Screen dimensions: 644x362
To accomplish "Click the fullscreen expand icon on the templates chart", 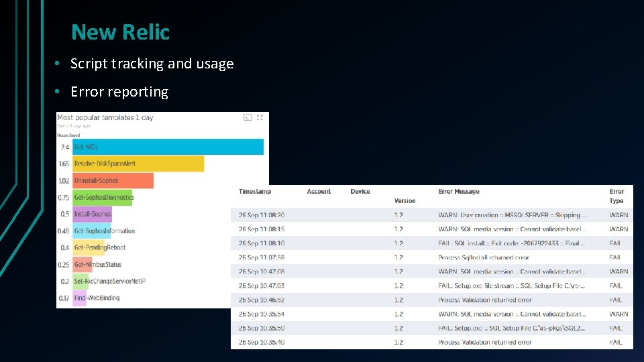I will tap(260, 117).
